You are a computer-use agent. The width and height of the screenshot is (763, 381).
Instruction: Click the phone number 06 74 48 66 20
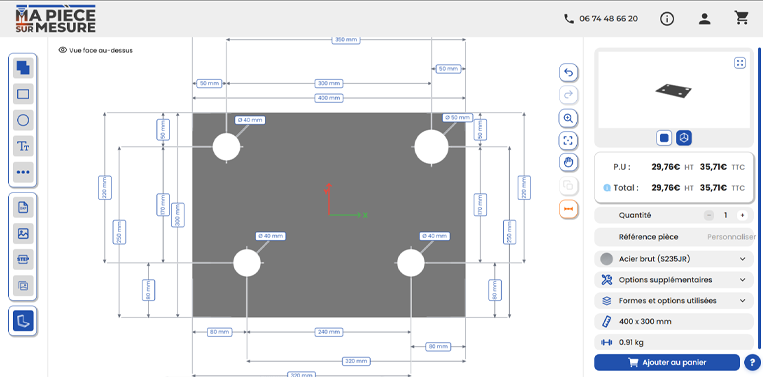tap(608, 18)
